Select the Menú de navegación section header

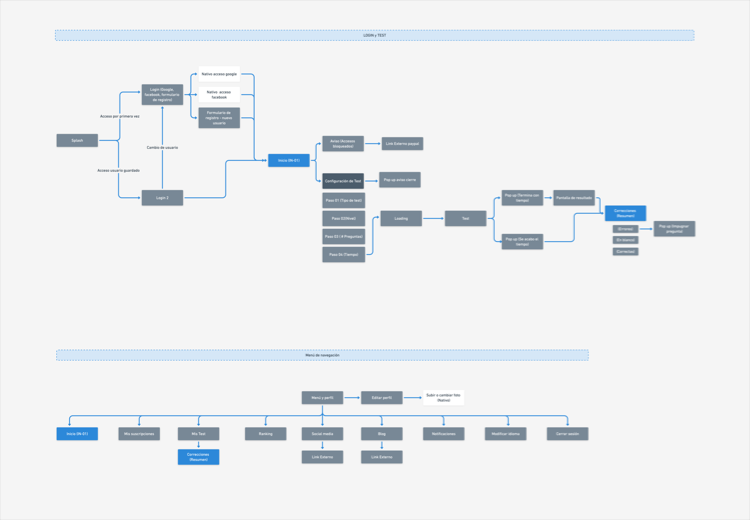click(x=322, y=355)
